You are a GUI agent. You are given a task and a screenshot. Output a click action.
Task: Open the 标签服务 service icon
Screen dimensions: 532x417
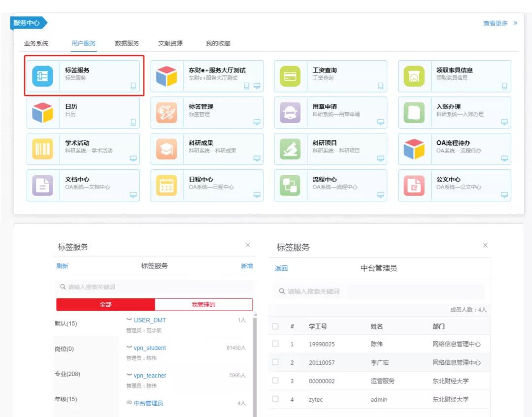(42, 76)
